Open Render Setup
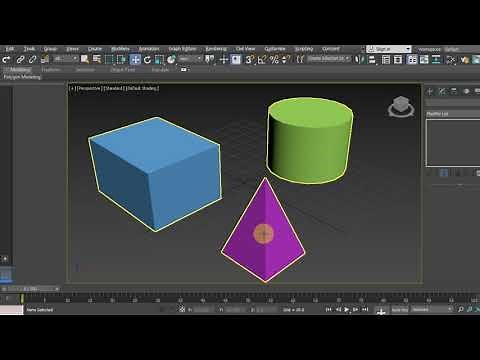The image size is (480, 360). point(464,60)
